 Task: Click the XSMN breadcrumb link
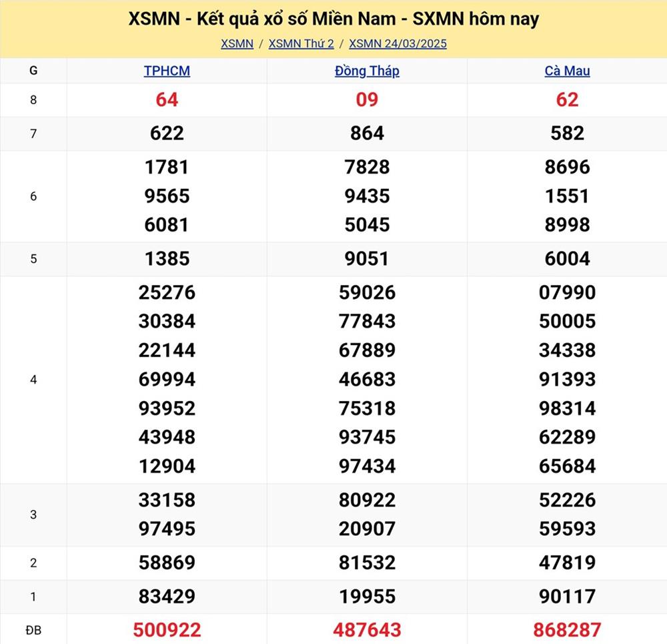coord(237,44)
